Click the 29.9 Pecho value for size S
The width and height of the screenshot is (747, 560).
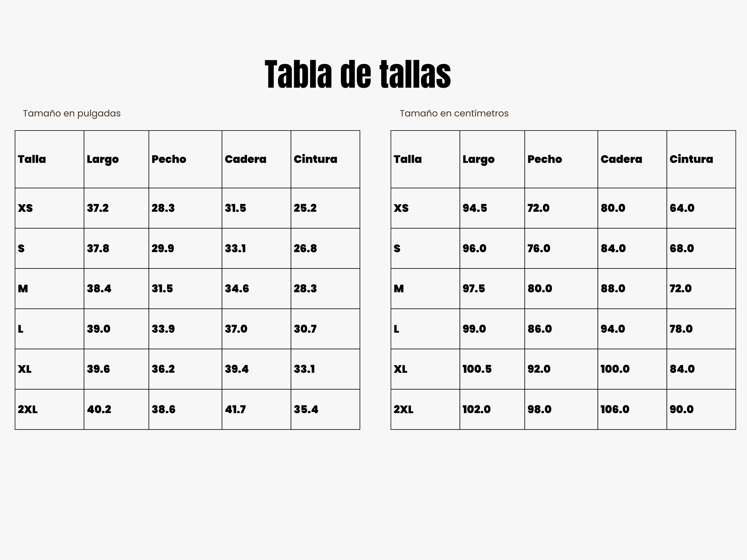[163, 248]
